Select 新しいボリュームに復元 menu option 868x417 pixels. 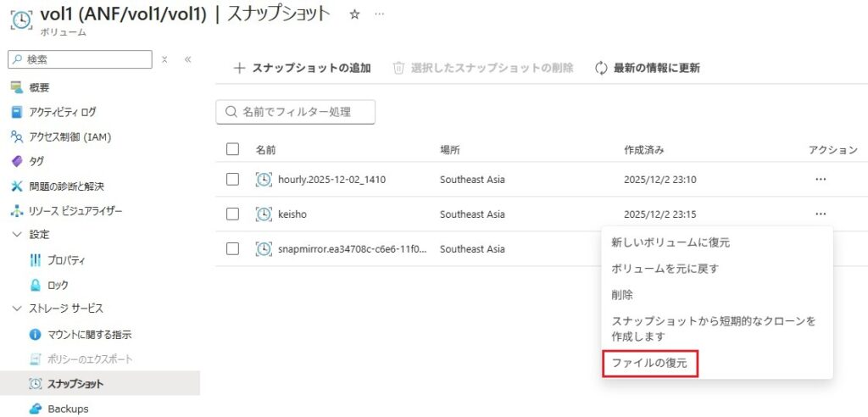tap(670, 242)
